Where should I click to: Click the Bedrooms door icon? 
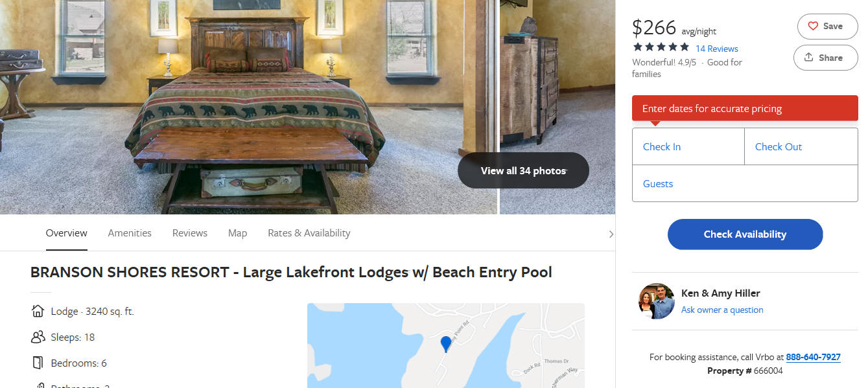[x=38, y=363]
